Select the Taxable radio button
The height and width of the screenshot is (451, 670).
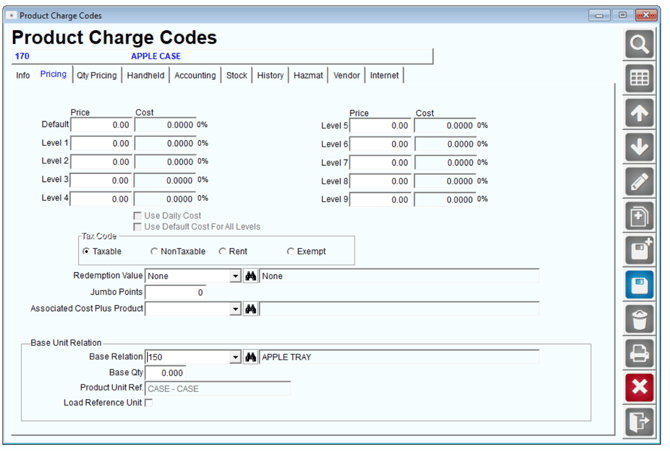(86, 251)
